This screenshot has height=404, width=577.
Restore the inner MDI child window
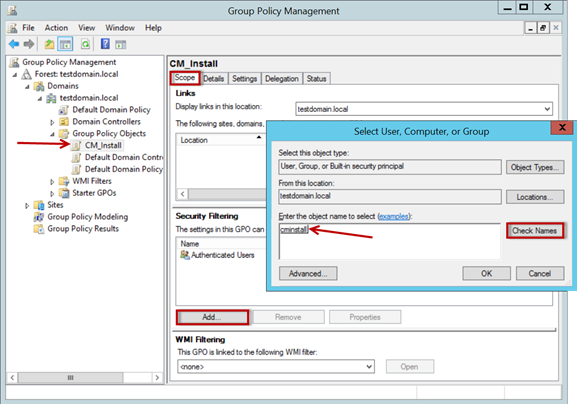click(543, 28)
